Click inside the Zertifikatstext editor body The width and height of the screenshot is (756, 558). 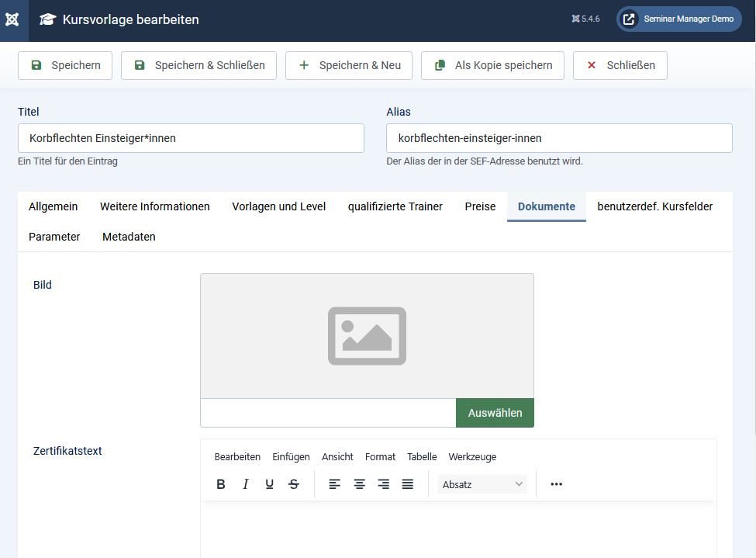(x=458, y=529)
